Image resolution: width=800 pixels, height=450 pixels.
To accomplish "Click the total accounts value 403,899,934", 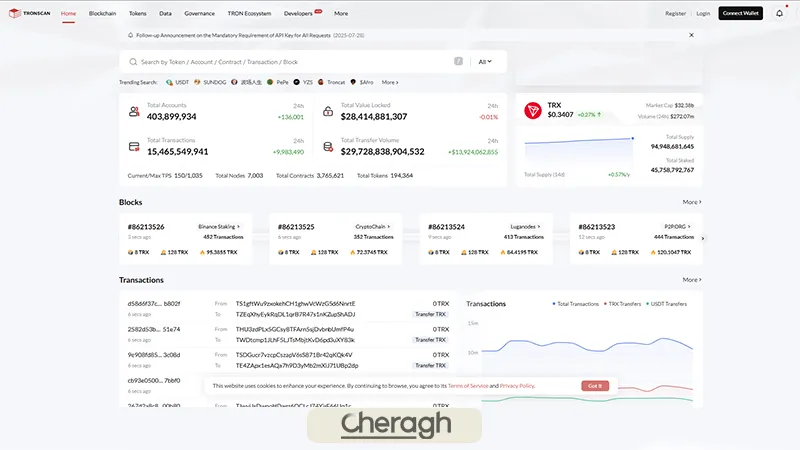I will click(x=171, y=116).
